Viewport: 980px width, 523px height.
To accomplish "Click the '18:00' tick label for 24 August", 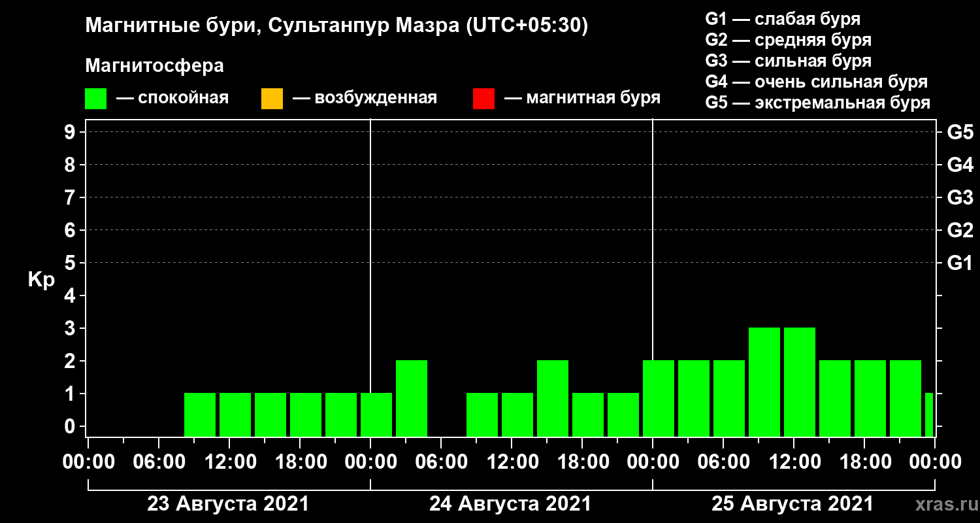I will [583, 462].
